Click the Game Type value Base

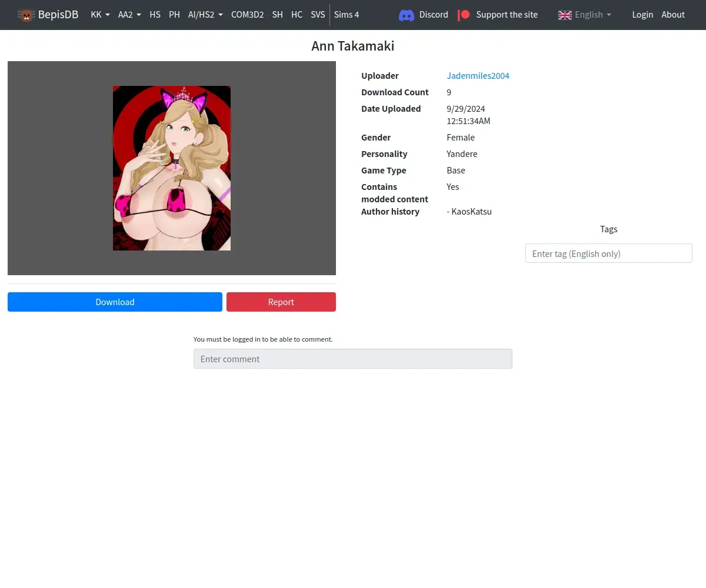(x=456, y=171)
